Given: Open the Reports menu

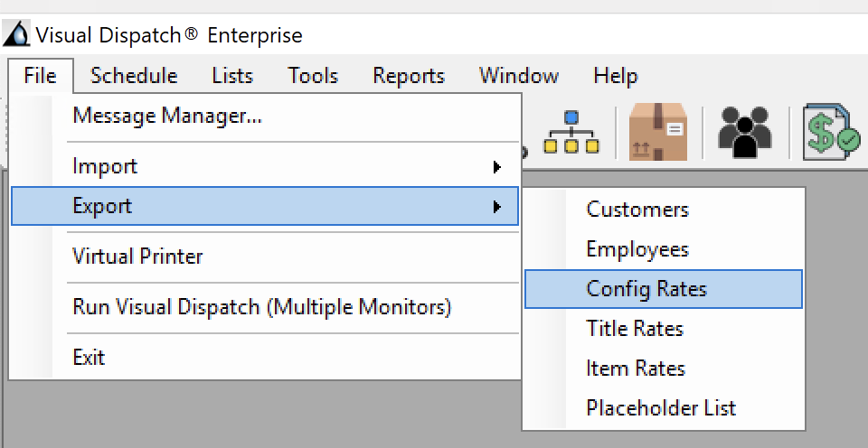Looking at the screenshot, I should click(x=409, y=76).
